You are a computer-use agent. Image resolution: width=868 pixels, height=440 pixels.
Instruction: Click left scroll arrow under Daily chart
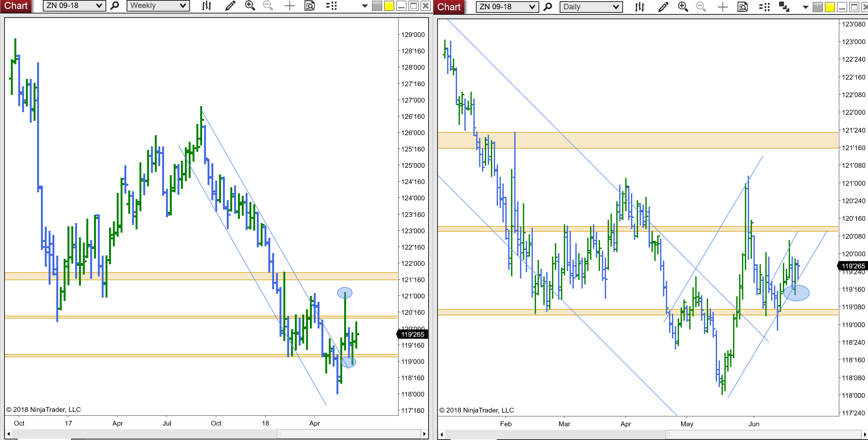coord(442,434)
